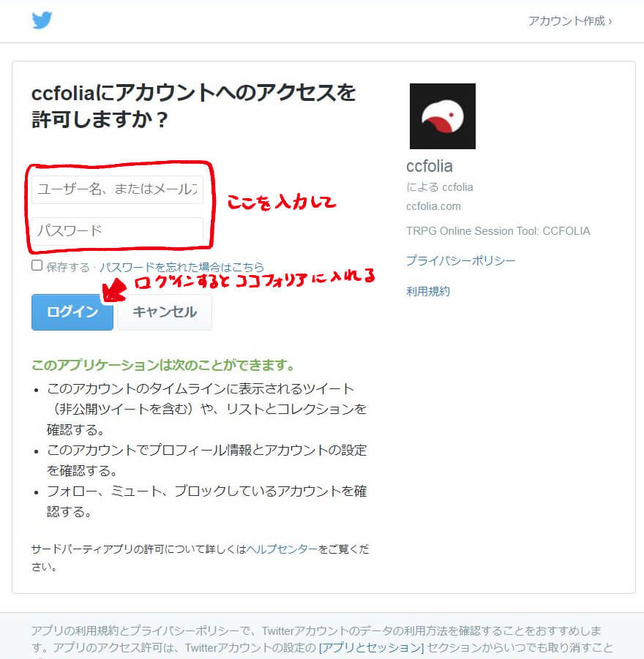Focus the ユーザー名、またはメール input field
Image resolution: width=644 pixels, height=659 pixels.
[x=117, y=189]
